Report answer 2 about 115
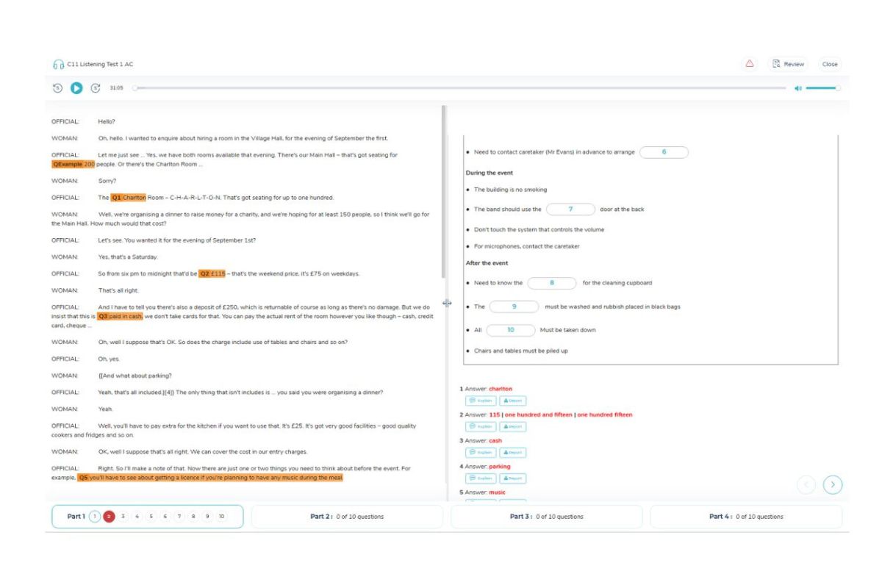This screenshot has height=588, width=882. coord(513,426)
